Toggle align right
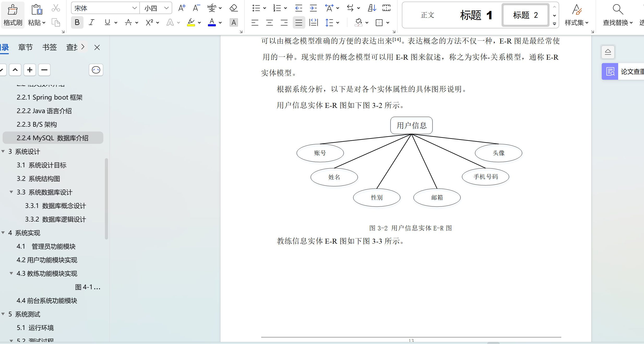 (x=284, y=23)
